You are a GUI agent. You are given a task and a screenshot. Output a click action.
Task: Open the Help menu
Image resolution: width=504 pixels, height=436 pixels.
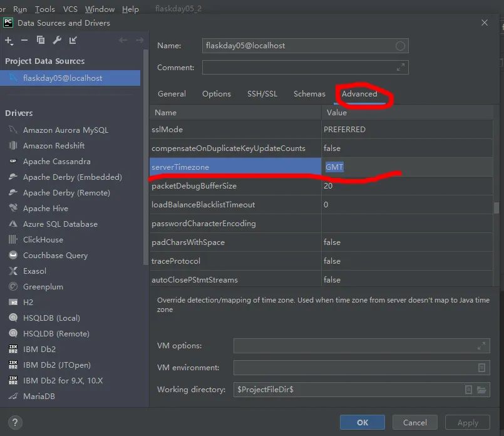tap(130, 9)
